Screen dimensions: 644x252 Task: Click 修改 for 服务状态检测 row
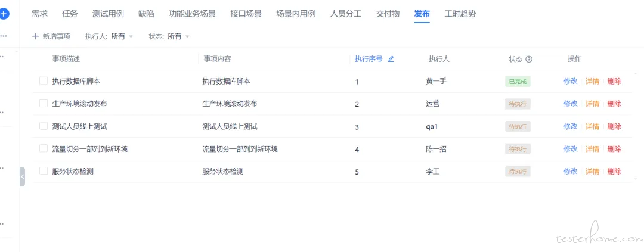pos(571,172)
